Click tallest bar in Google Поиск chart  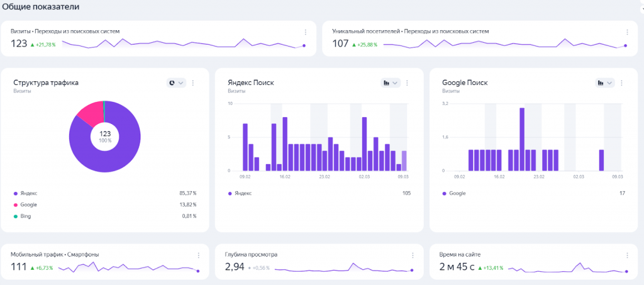point(522,139)
